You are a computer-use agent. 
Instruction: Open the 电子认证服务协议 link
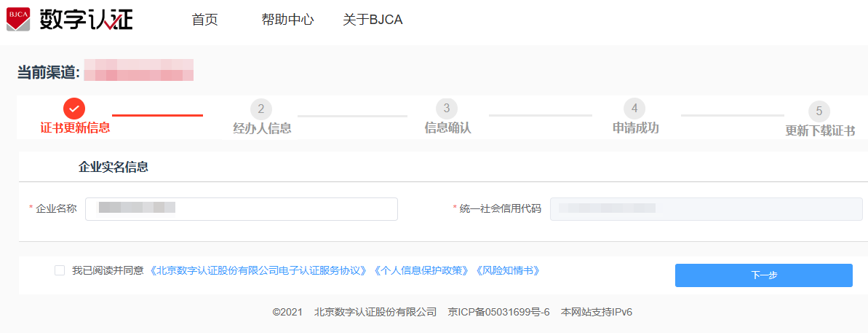(258, 270)
